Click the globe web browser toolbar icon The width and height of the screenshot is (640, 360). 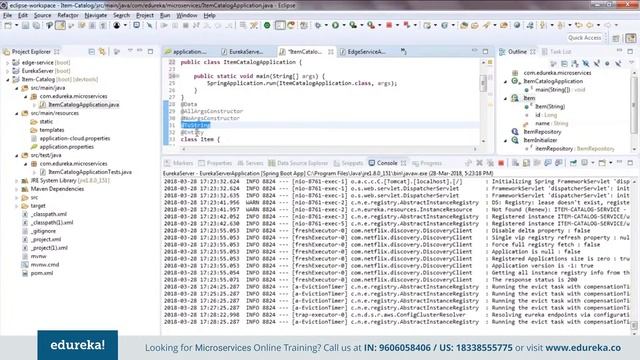point(517,25)
